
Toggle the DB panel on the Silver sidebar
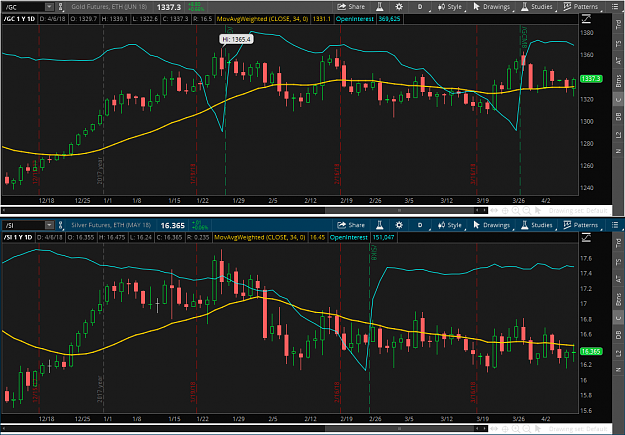[618, 335]
